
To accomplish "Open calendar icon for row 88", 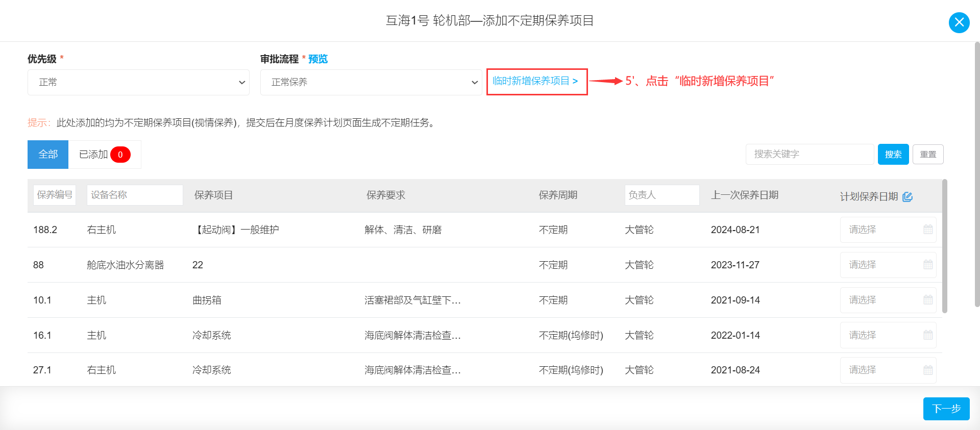I will [x=928, y=265].
